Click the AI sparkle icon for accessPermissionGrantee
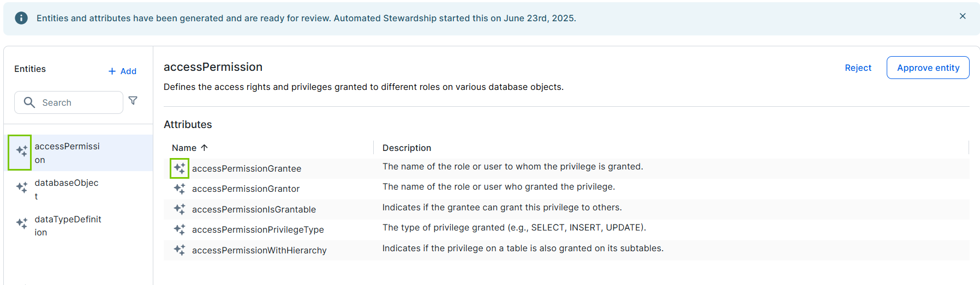Viewport: 980px width, 285px height. coord(180,168)
